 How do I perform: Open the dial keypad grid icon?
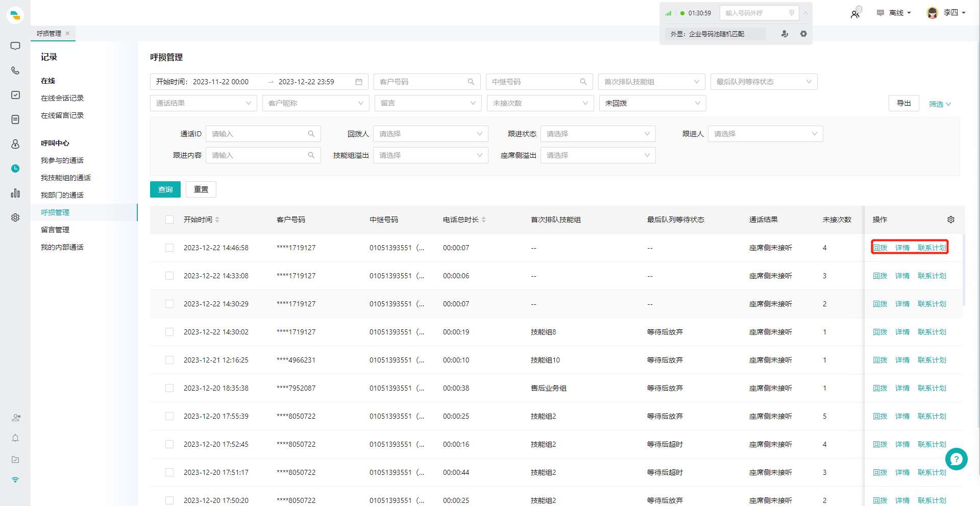(x=792, y=13)
